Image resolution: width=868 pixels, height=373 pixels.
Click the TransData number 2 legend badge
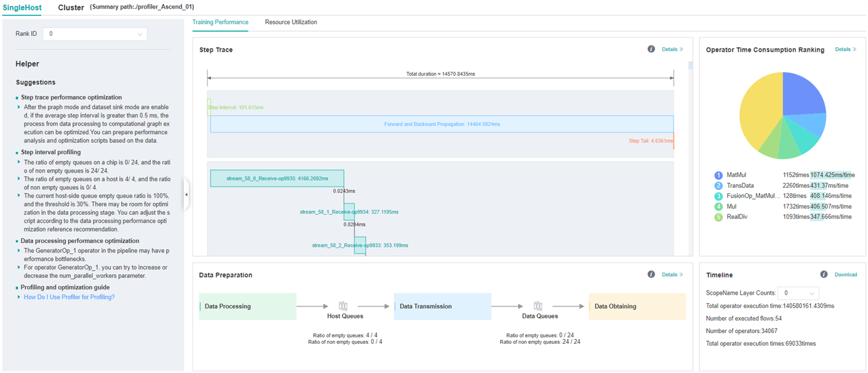pos(718,186)
